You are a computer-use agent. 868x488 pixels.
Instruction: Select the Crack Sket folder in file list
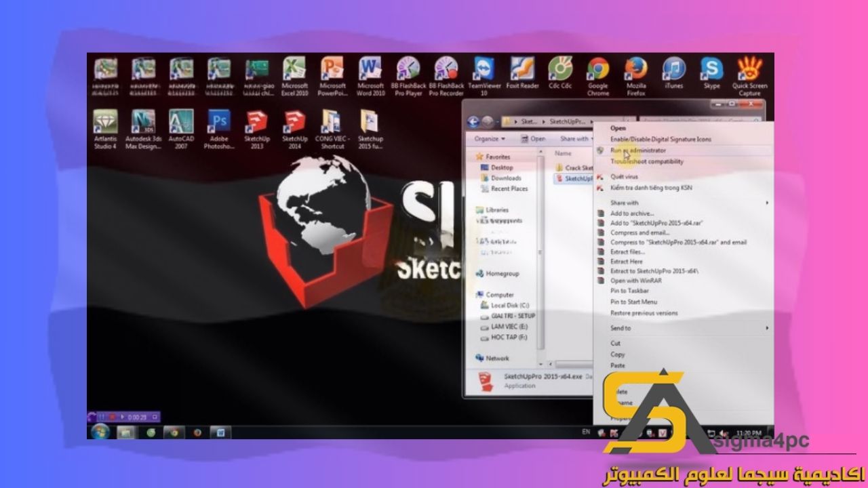(x=574, y=167)
